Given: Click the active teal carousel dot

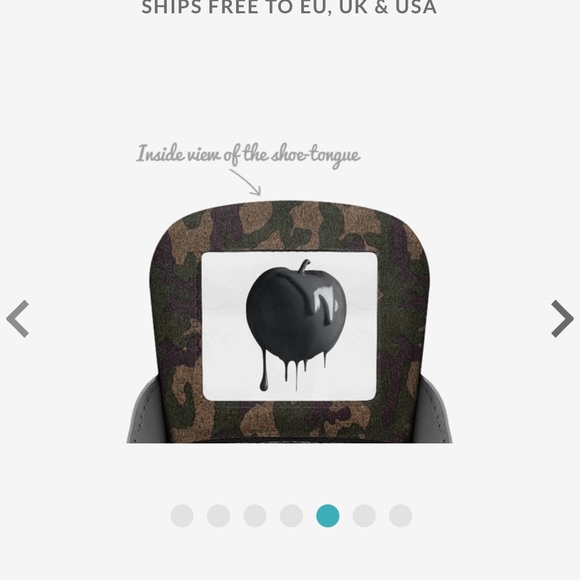Looking at the screenshot, I should point(328,515).
